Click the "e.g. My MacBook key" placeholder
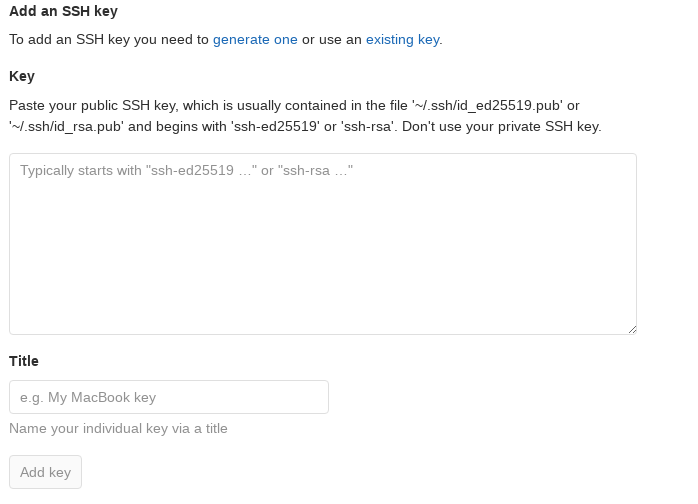The height and width of the screenshot is (504, 698). click(88, 397)
